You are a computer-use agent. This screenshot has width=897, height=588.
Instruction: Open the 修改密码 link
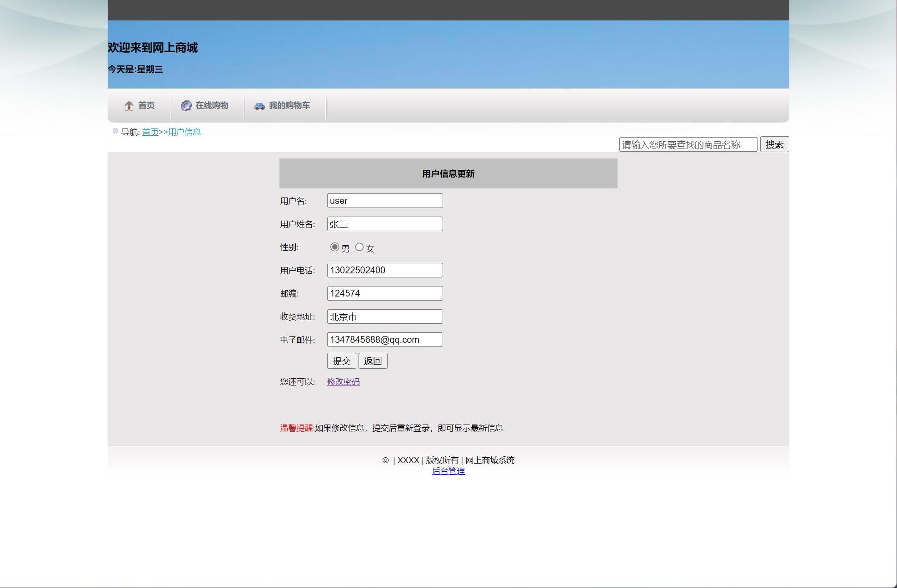click(x=343, y=381)
